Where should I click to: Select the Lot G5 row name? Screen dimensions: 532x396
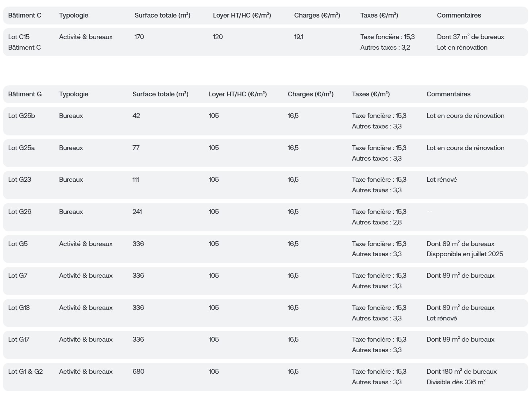(x=18, y=244)
